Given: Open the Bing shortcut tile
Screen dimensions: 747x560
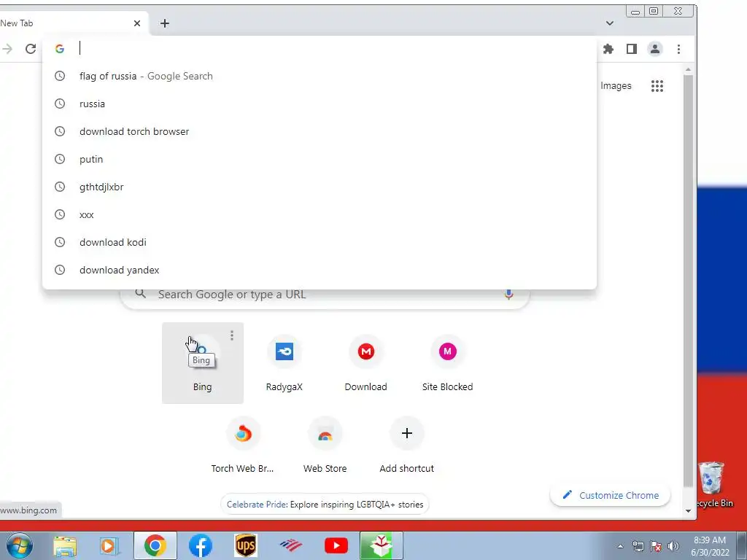Looking at the screenshot, I should pos(203,363).
